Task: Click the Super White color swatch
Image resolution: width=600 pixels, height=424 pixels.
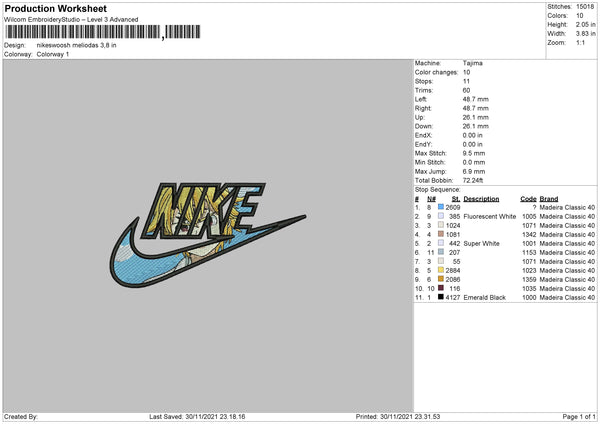Action: coord(441,243)
